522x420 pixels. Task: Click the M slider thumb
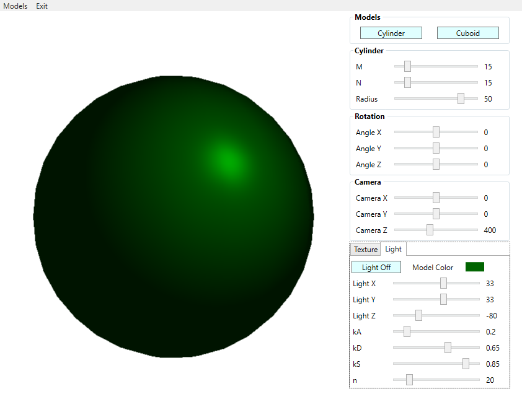(x=407, y=66)
